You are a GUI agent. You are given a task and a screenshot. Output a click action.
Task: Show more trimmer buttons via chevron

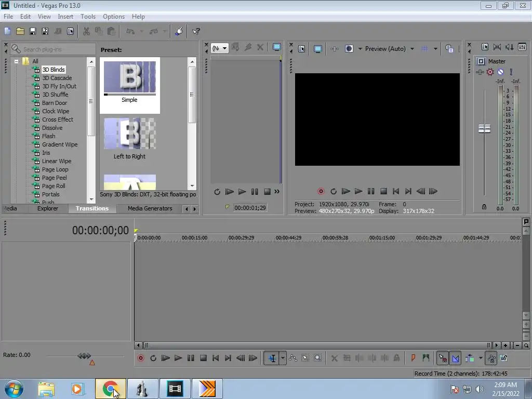pyautogui.click(x=277, y=191)
